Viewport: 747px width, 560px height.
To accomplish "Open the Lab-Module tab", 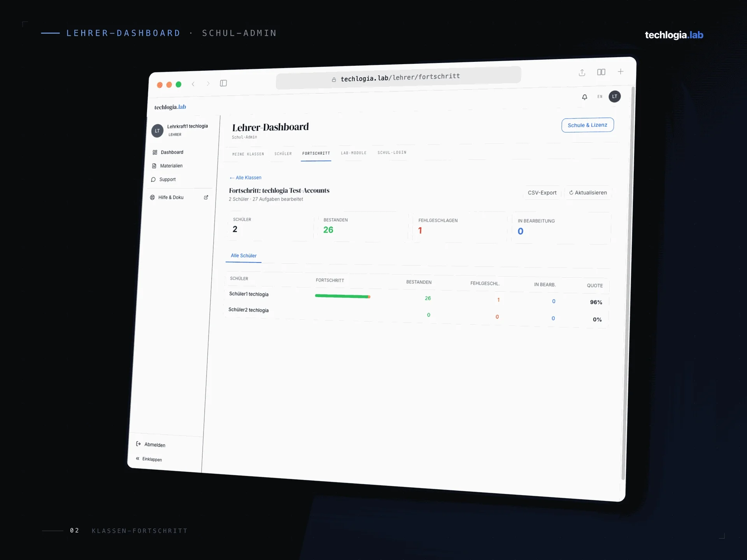I will (354, 153).
